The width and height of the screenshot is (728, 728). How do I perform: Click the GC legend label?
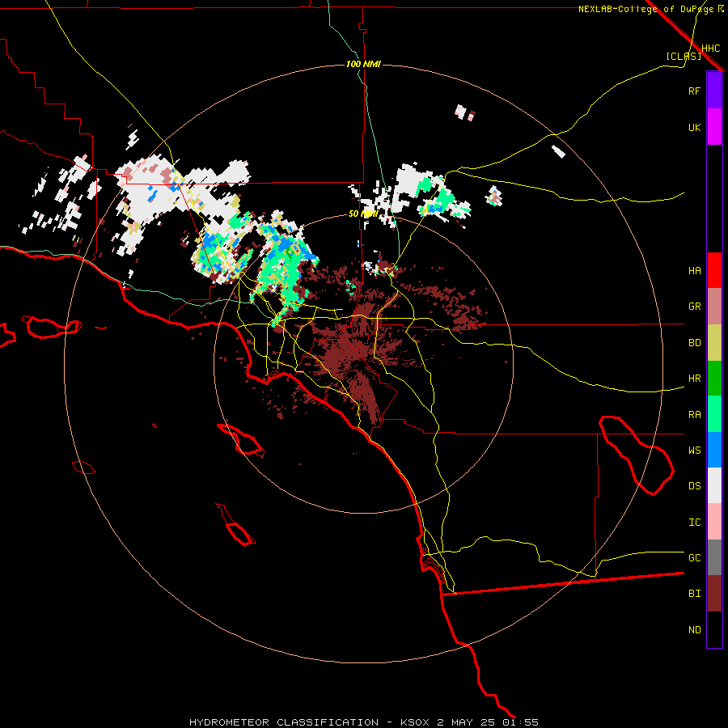(694, 558)
